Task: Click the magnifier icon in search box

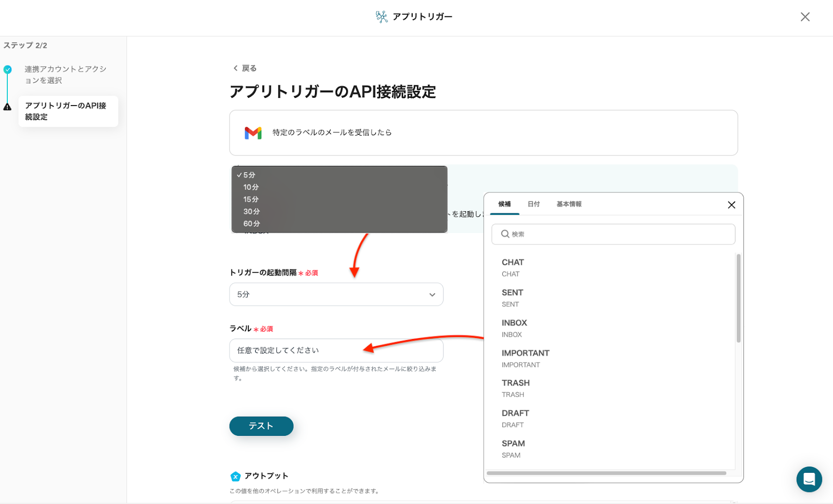Action: [505, 234]
